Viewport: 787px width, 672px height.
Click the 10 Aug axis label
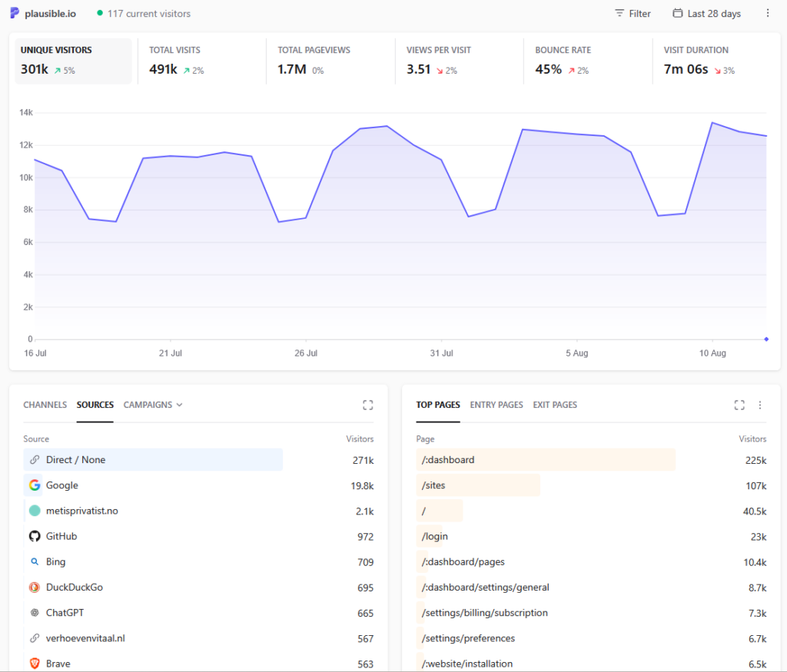pos(712,353)
